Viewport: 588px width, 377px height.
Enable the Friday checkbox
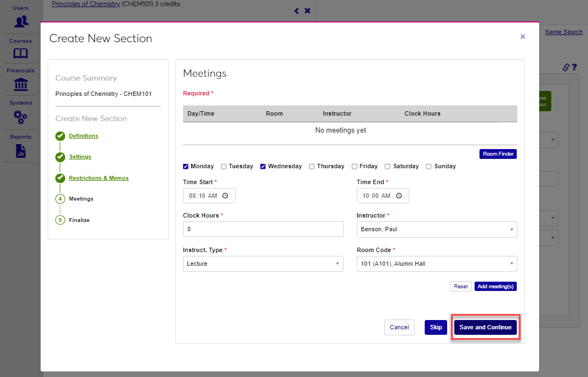click(x=355, y=167)
